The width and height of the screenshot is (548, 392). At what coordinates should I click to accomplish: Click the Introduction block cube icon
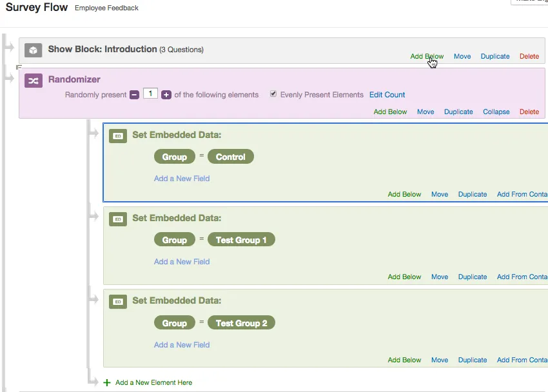click(34, 50)
